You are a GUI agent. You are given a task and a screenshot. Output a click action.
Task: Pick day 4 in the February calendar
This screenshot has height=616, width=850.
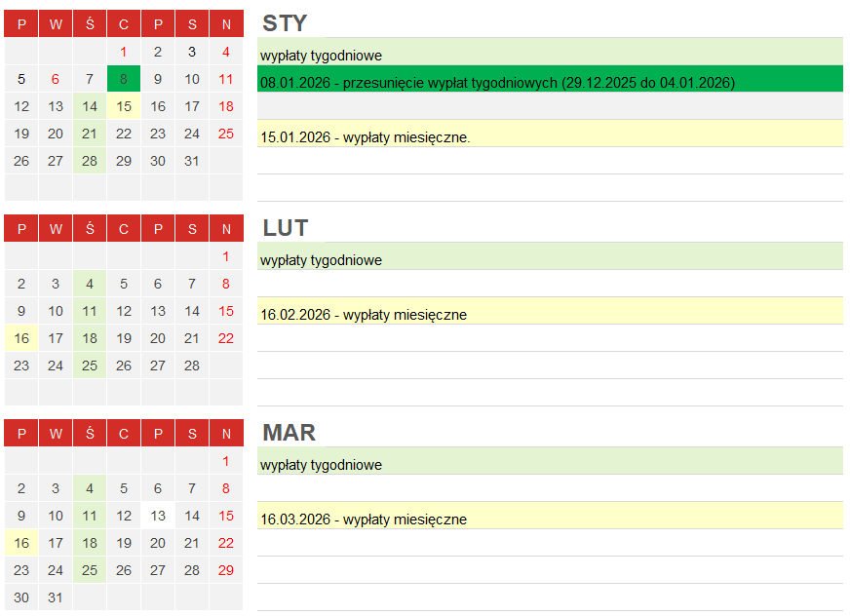(x=90, y=284)
